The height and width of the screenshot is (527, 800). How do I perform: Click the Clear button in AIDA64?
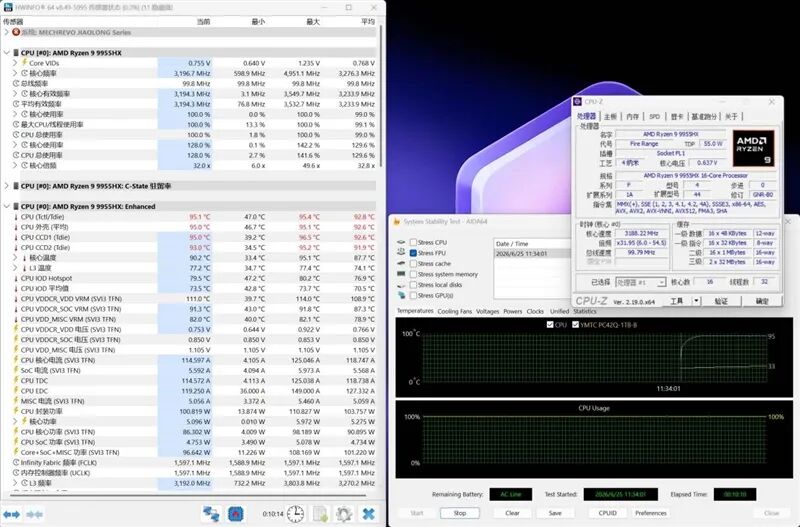click(x=512, y=513)
